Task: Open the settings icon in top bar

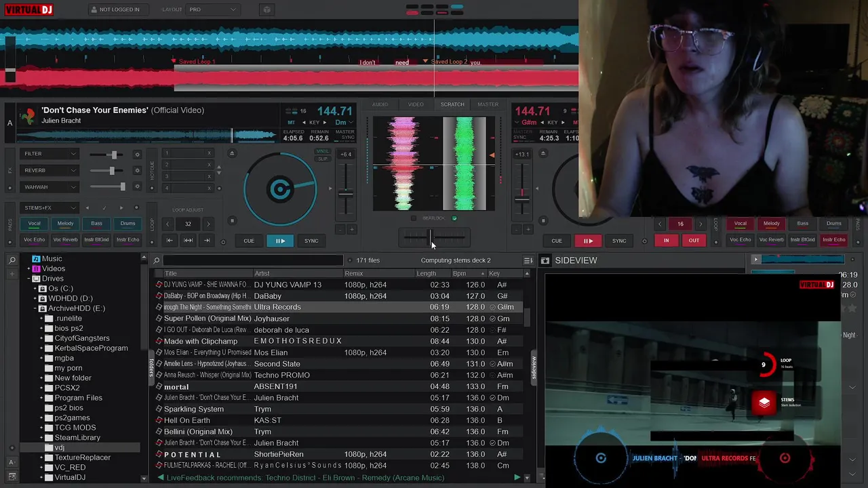Action: click(x=267, y=9)
